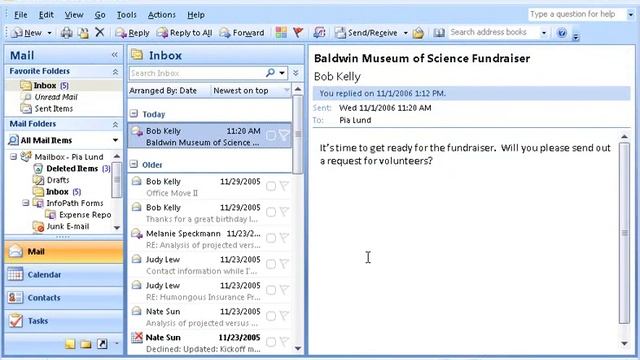This screenshot has width=640, height=360.
Task: Collapse the Mail Folders section
Action: [x=116, y=124]
